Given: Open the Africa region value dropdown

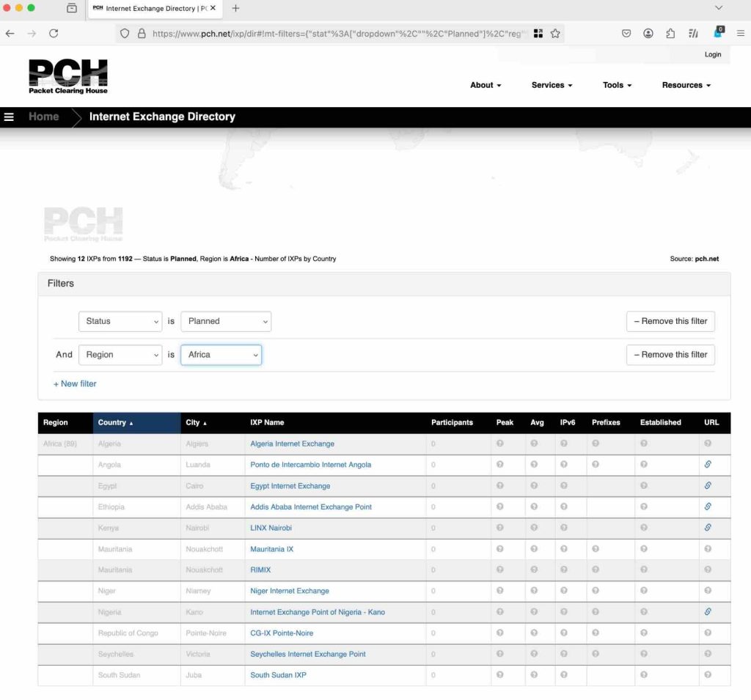Looking at the screenshot, I should coord(221,355).
